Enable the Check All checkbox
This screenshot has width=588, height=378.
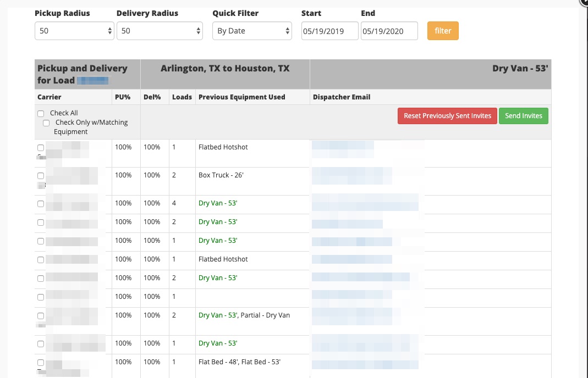[x=41, y=114]
